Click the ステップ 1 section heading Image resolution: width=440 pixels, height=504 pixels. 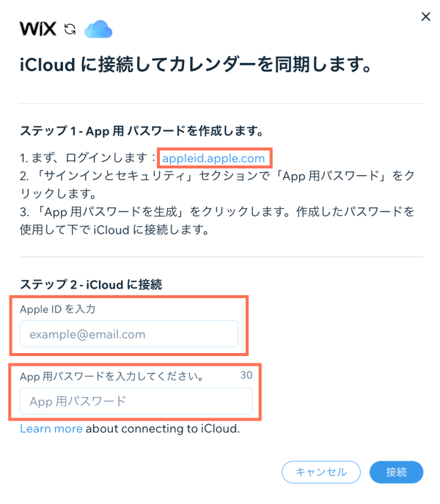[x=141, y=131]
